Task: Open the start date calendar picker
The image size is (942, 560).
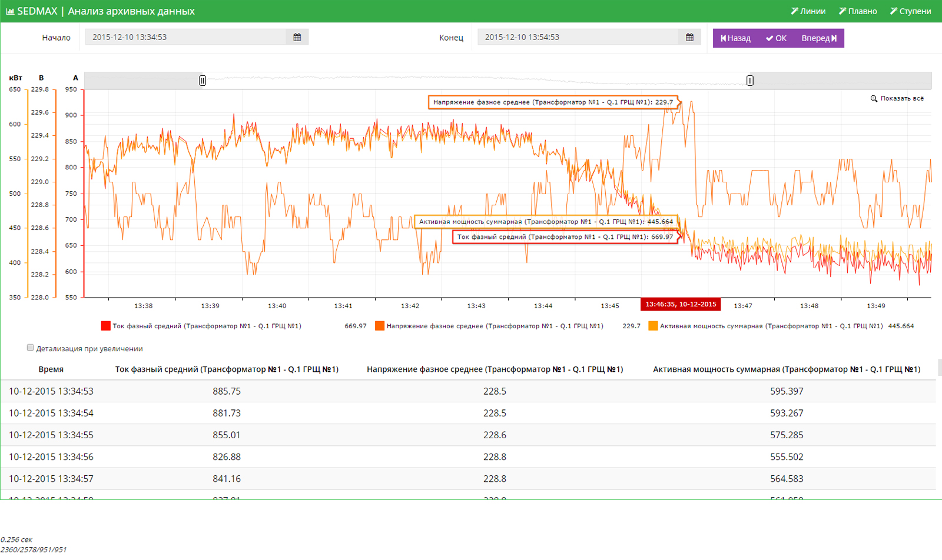Action: click(x=297, y=37)
